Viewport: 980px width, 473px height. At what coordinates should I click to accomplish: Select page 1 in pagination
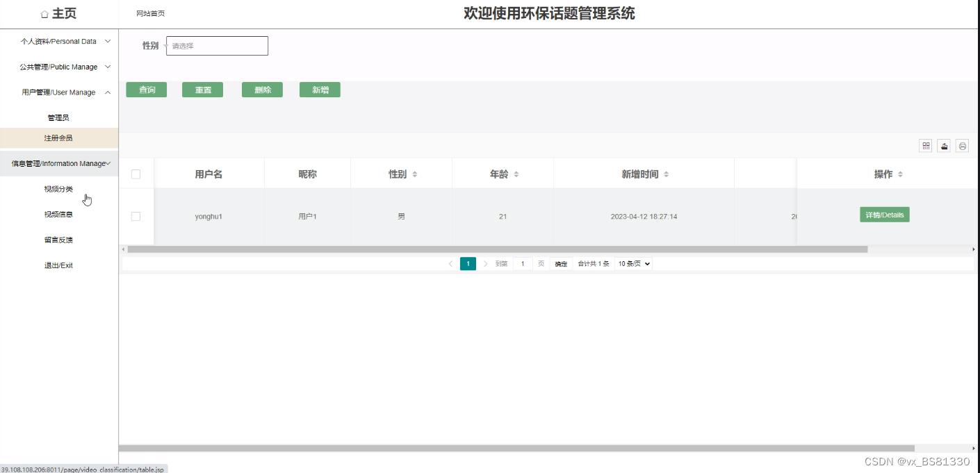468,264
